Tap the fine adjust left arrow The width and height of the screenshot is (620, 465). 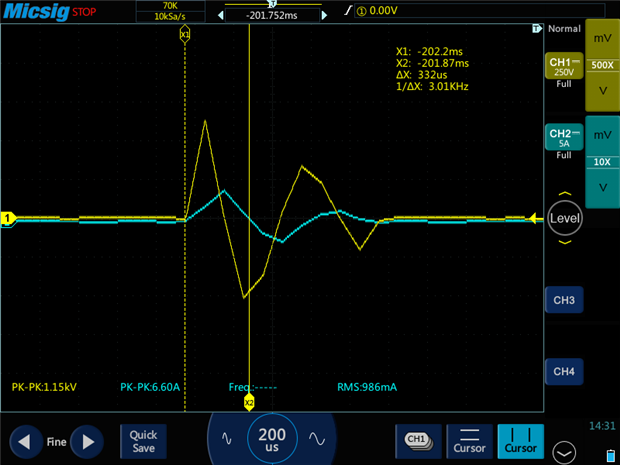26,442
